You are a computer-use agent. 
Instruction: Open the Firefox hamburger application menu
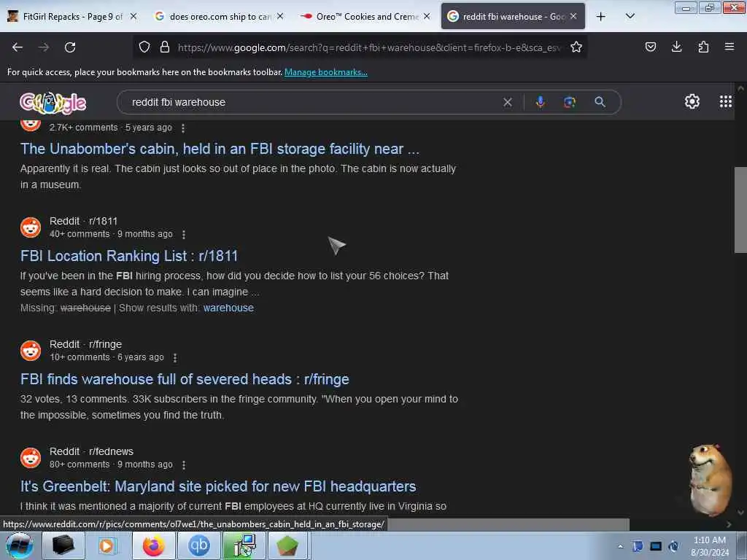point(729,47)
